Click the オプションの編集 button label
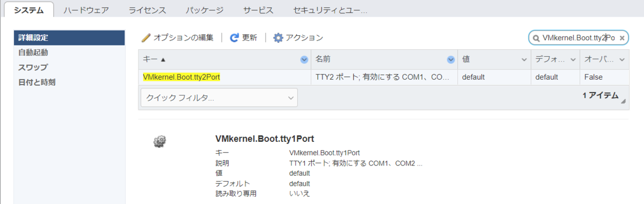This screenshot has width=644, height=204. pyautogui.click(x=184, y=38)
